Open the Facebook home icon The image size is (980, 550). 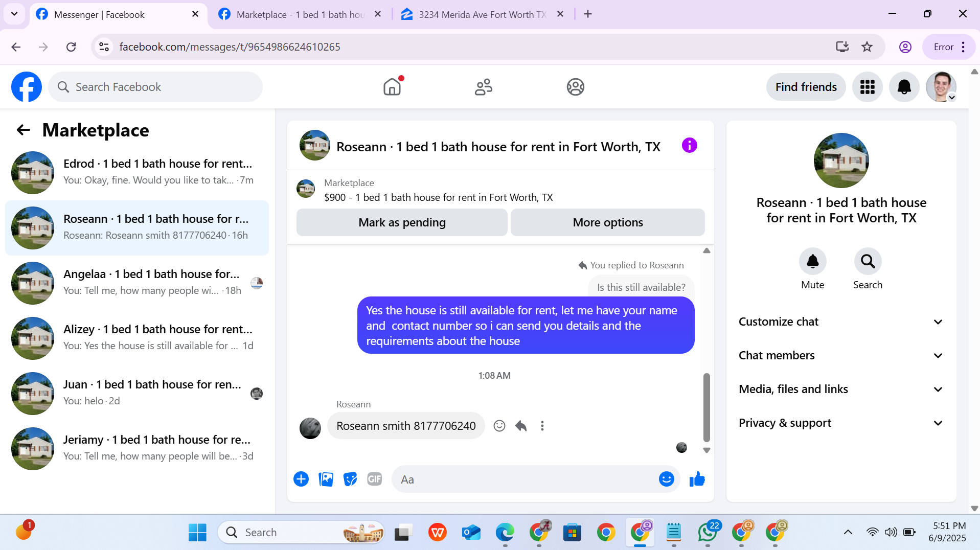[392, 87]
